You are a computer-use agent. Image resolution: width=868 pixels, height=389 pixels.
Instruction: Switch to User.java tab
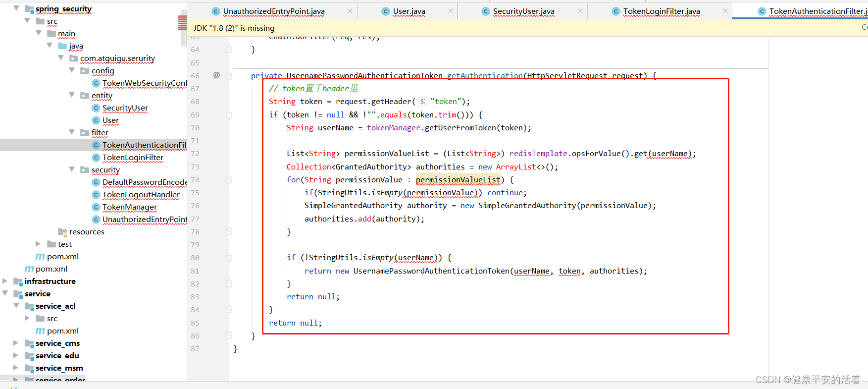(x=409, y=11)
